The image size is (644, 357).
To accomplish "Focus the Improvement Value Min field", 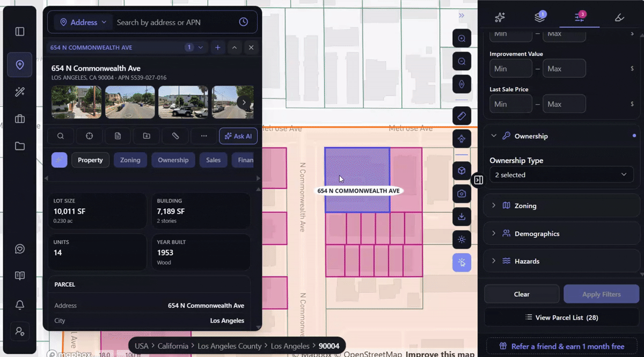I will point(511,69).
